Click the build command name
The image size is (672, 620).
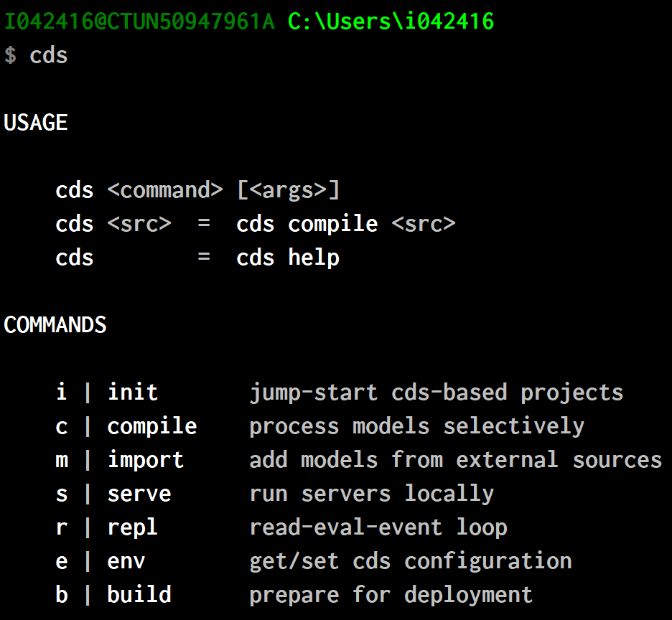[139, 594]
